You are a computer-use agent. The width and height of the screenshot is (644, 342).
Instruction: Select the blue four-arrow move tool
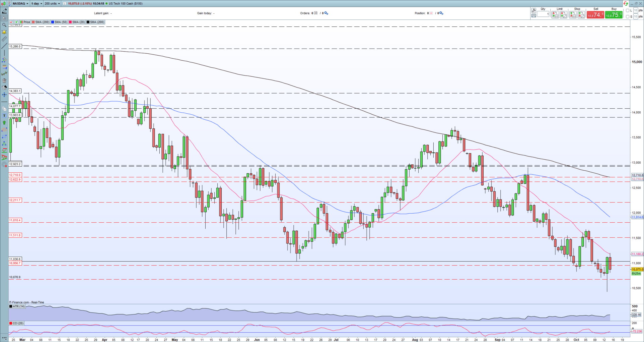(x=4, y=95)
